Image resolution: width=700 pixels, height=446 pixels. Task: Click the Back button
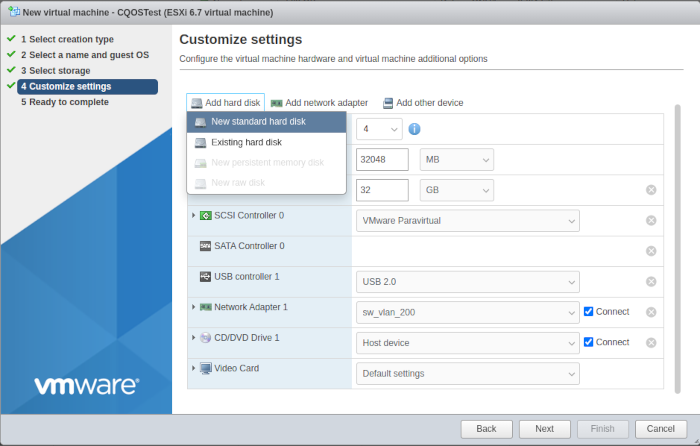tap(487, 429)
